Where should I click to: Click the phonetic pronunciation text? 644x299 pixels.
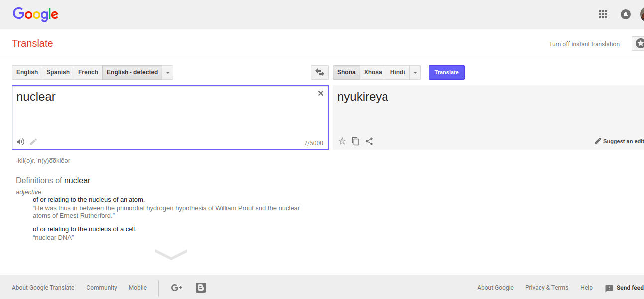point(43,161)
